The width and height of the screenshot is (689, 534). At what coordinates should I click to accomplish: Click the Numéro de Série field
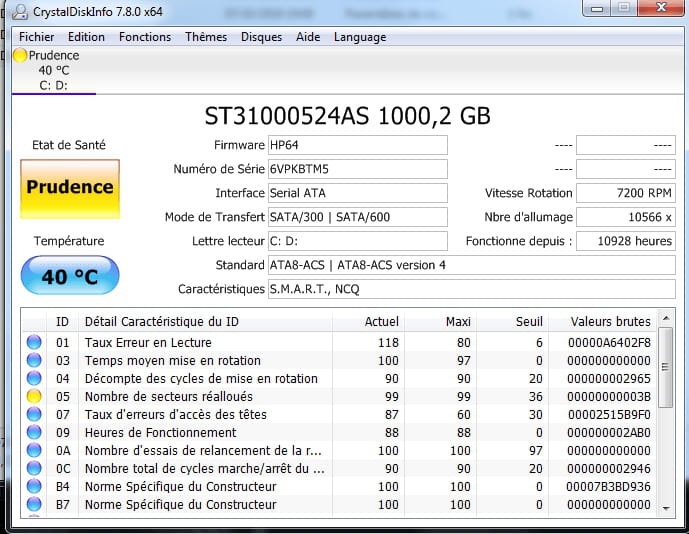pos(357,169)
